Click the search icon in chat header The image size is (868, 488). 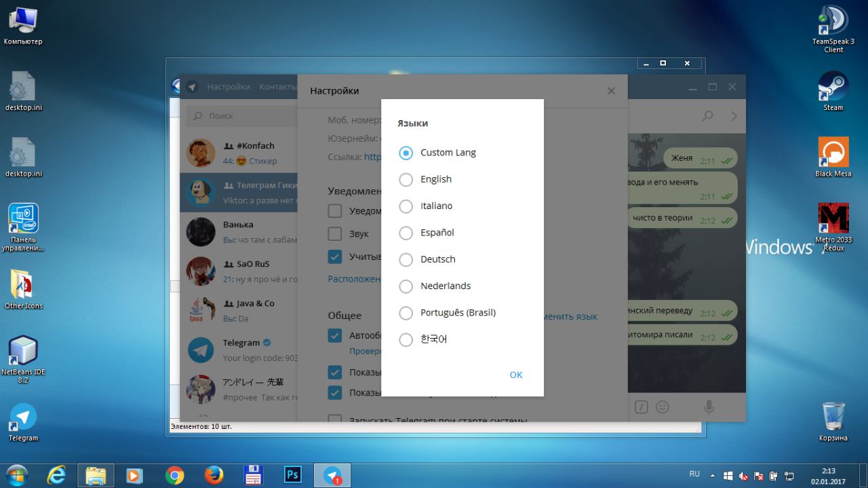(x=707, y=116)
